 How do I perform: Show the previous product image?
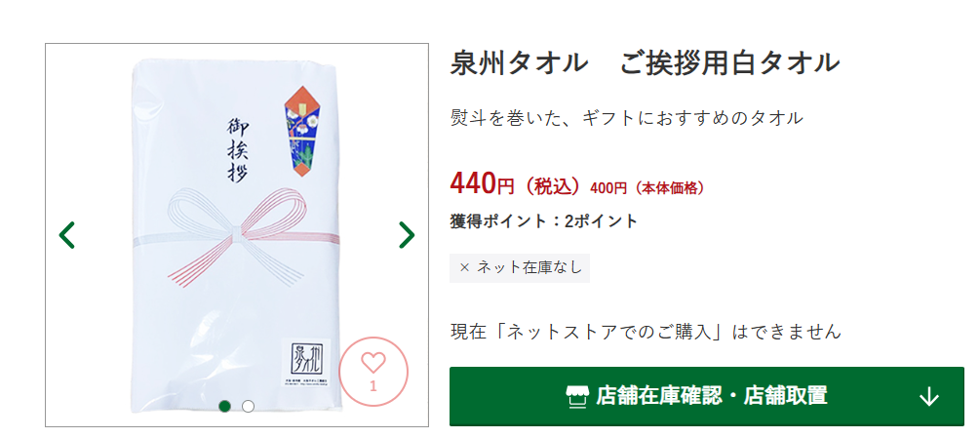pyautogui.click(x=67, y=235)
